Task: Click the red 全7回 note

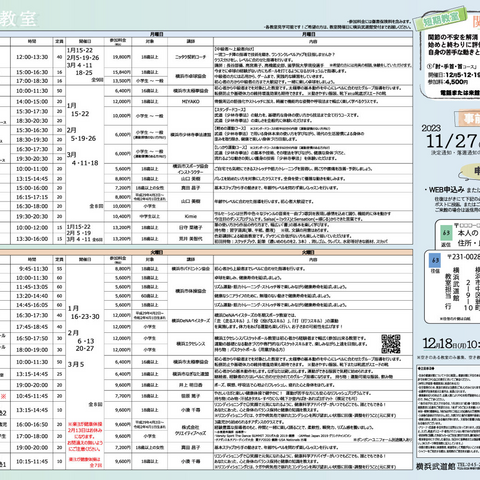Action: (96, 465)
